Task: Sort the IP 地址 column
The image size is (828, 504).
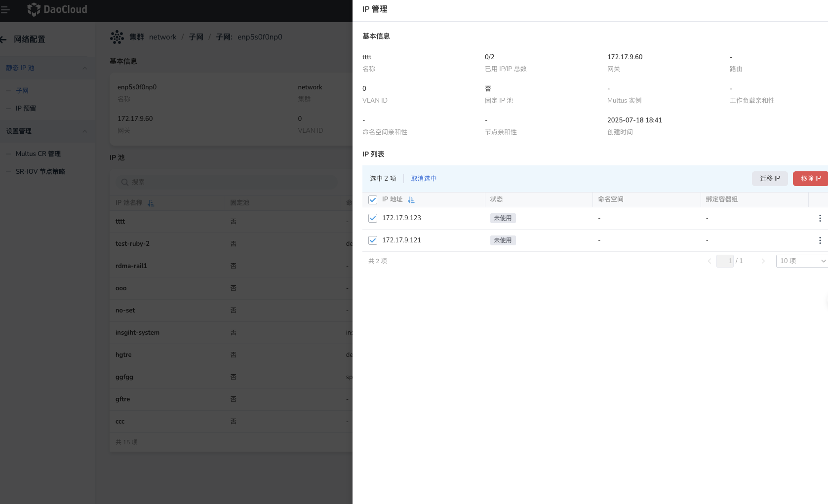Action: pos(411,199)
